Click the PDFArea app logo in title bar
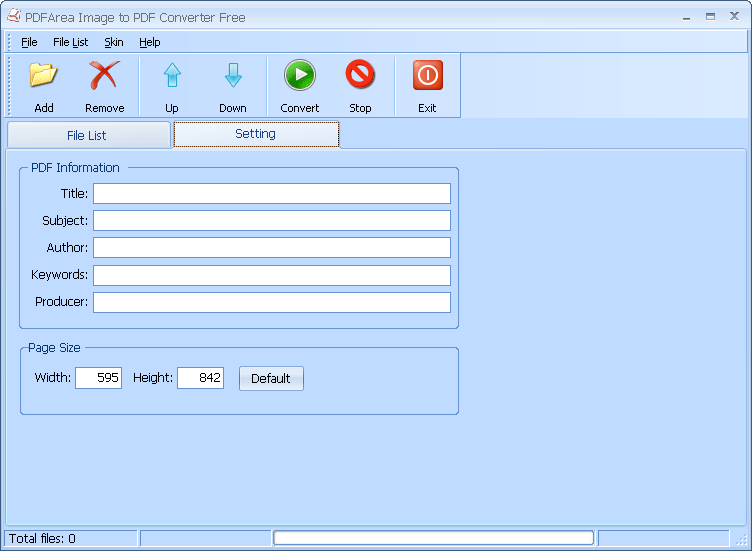 coord(14,16)
